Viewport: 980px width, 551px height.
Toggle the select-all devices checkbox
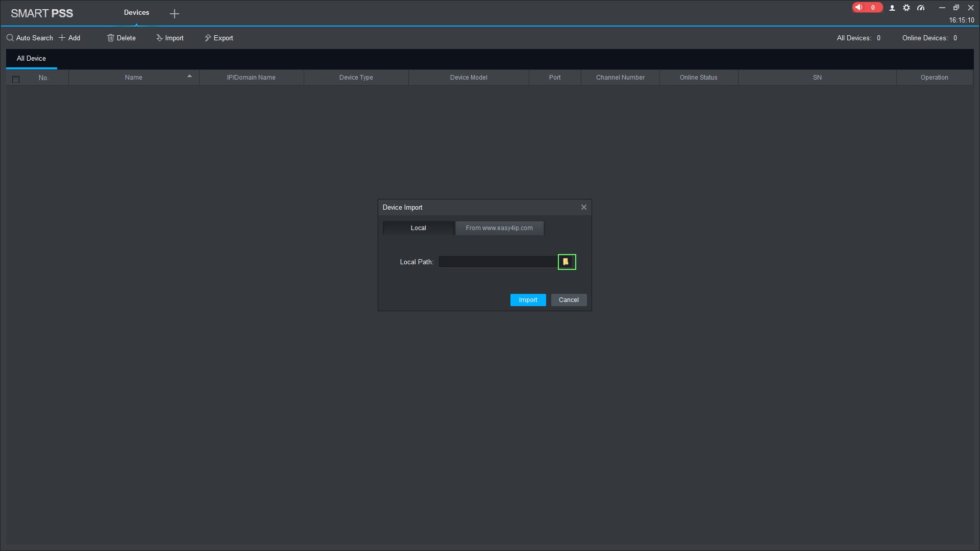click(16, 79)
